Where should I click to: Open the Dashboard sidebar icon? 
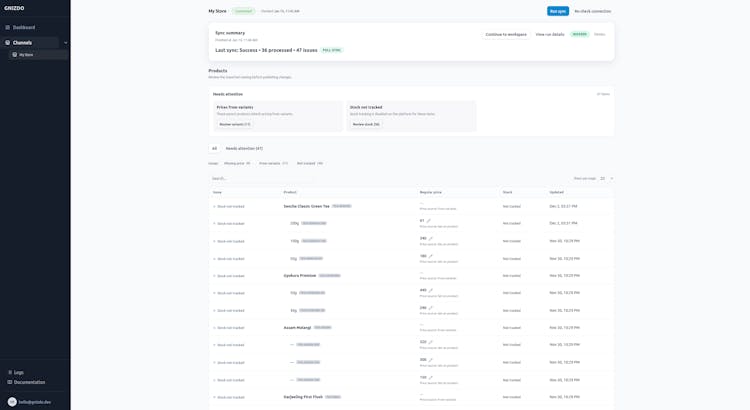coord(8,28)
